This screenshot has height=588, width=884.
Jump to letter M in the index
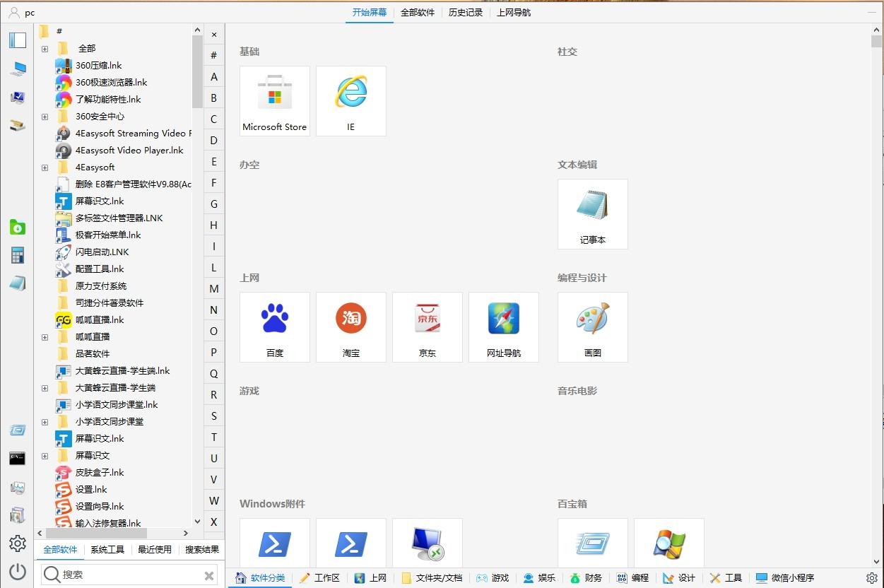(x=214, y=288)
